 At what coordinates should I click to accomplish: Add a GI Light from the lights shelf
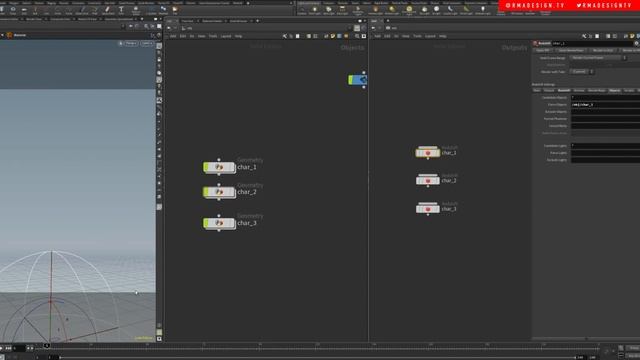click(x=436, y=10)
